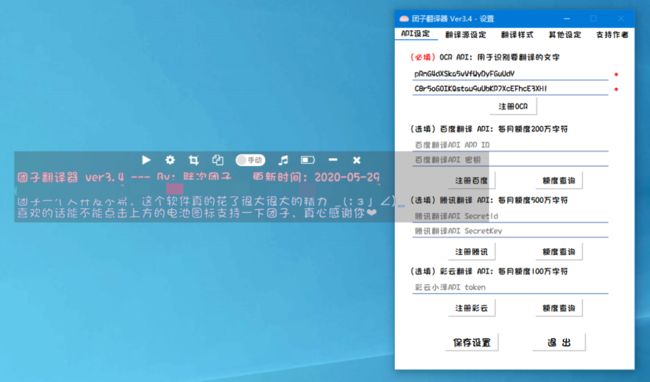This screenshot has width=650, height=382.
Task: Open the 支持作者 tab
Action: (612, 35)
